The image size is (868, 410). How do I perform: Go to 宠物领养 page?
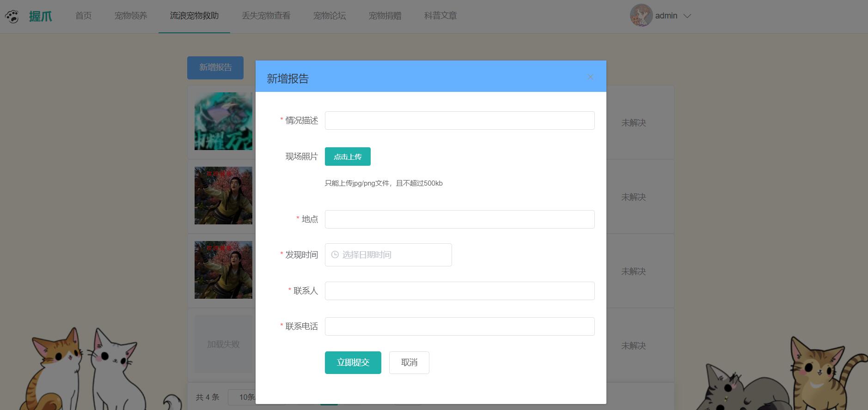pos(131,16)
